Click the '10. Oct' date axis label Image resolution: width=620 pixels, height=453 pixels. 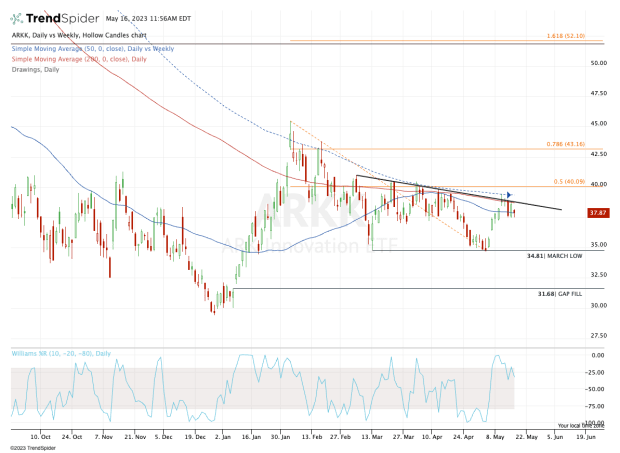[40, 437]
